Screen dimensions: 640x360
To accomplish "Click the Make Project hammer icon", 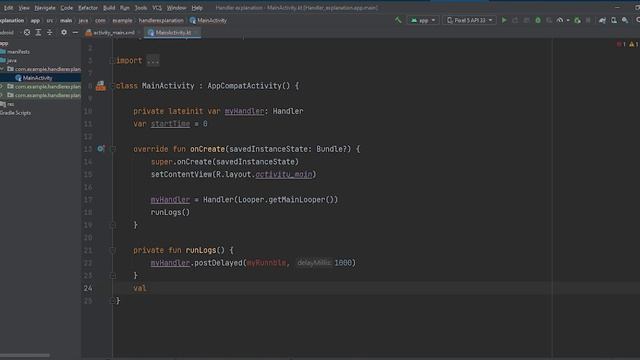I will coord(398,20).
